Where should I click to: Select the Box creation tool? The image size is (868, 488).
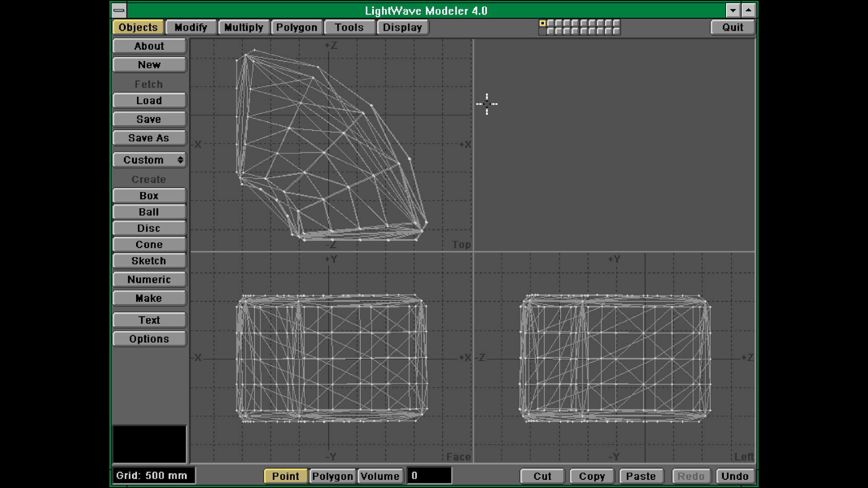(x=149, y=196)
